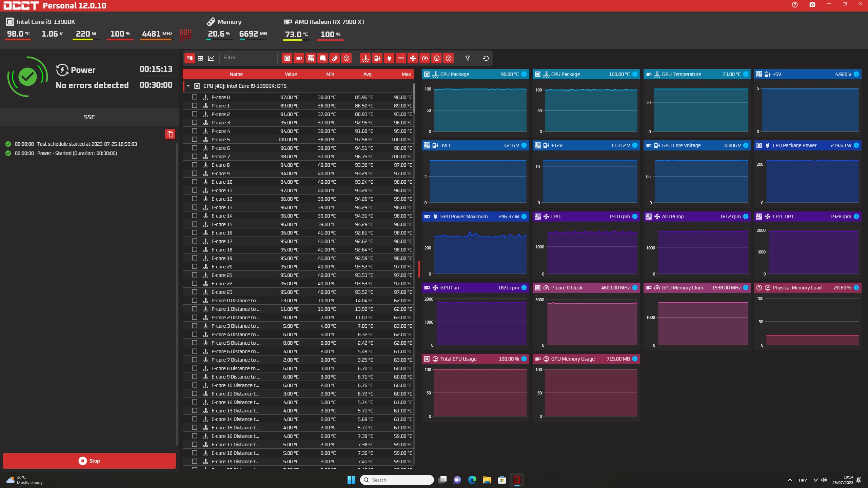
Task: Click the Total CPU Usage graph title
Action: click(x=458, y=359)
